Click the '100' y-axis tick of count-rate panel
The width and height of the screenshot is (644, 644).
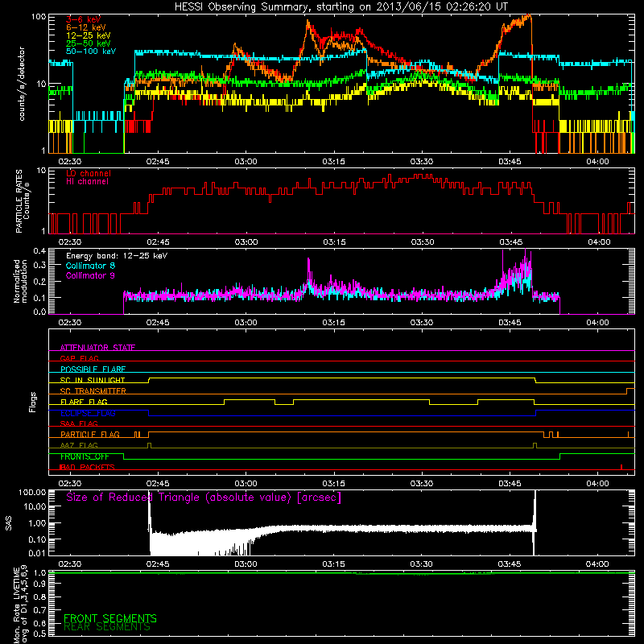39,17
